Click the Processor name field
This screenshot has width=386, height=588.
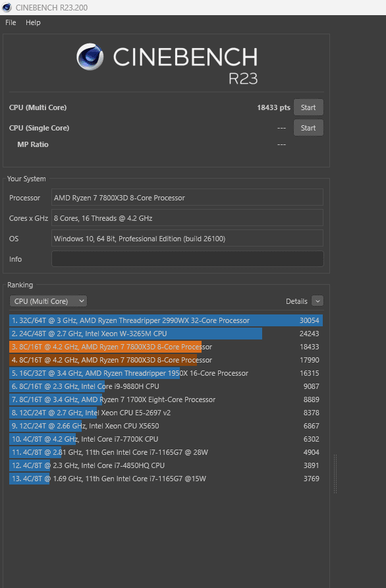(x=187, y=198)
